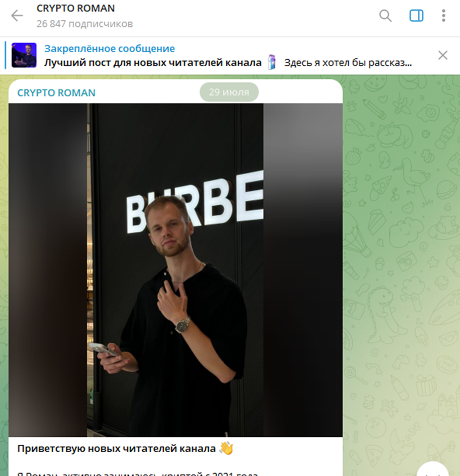Click the CRYPTO ROMAN sender name on post
The width and height of the screenshot is (460, 476).
[56, 92]
